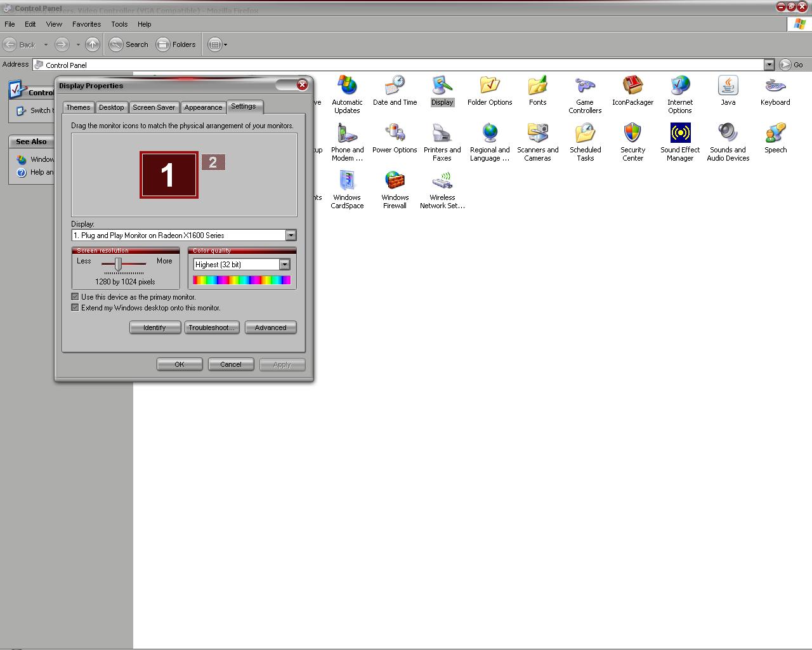812x650 pixels.
Task: Open the Edit menu
Action: point(30,24)
